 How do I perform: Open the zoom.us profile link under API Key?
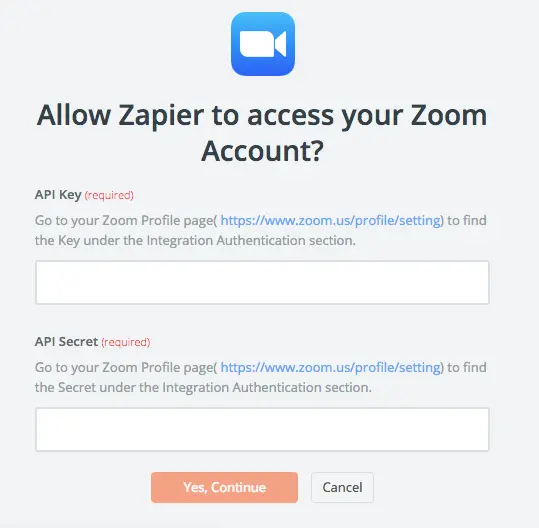[x=330, y=220]
